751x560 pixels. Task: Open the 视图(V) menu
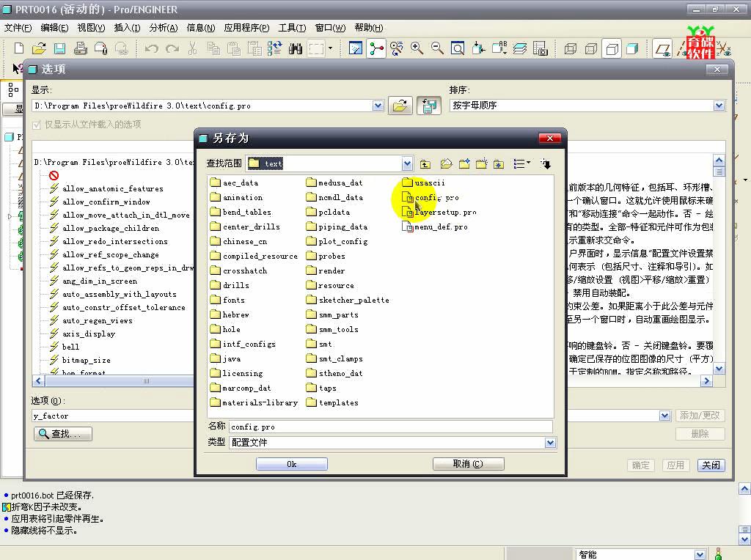pyautogui.click(x=91, y=28)
